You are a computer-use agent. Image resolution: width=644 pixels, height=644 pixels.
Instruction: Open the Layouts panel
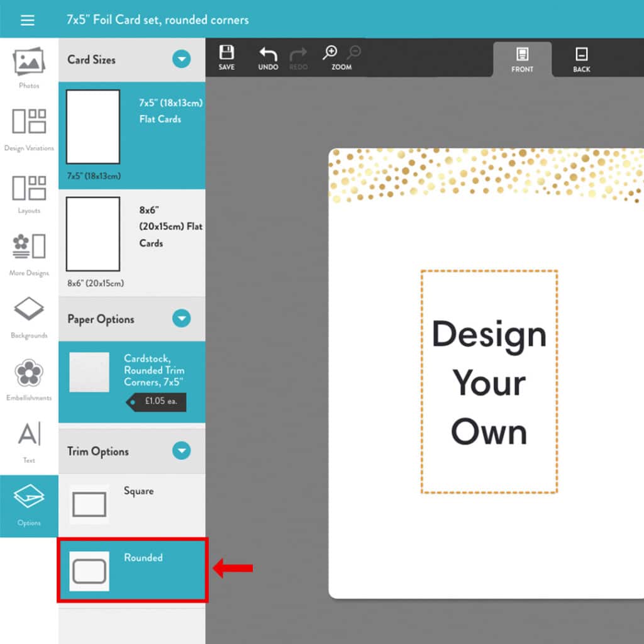(x=28, y=192)
